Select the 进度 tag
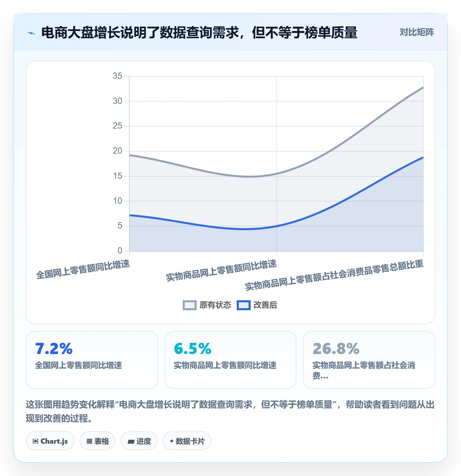461x476 pixels. click(x=139, y=441)
